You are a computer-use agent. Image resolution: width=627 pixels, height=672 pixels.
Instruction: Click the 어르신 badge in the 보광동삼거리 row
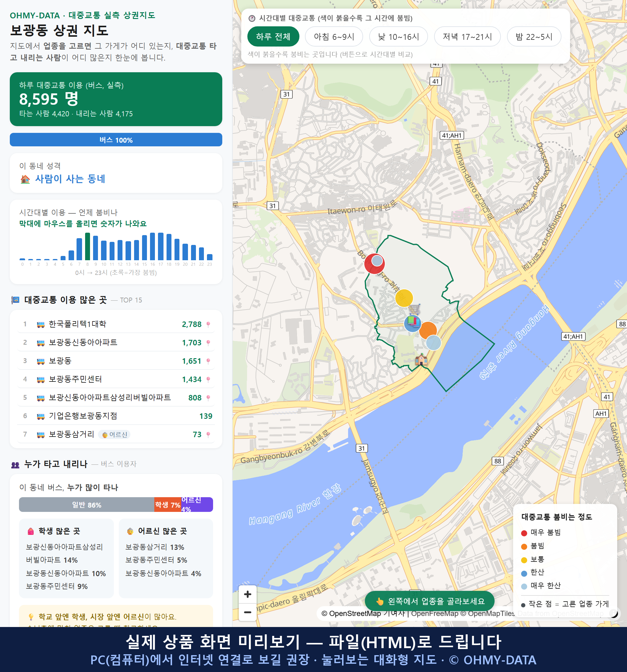click(114, 434)
